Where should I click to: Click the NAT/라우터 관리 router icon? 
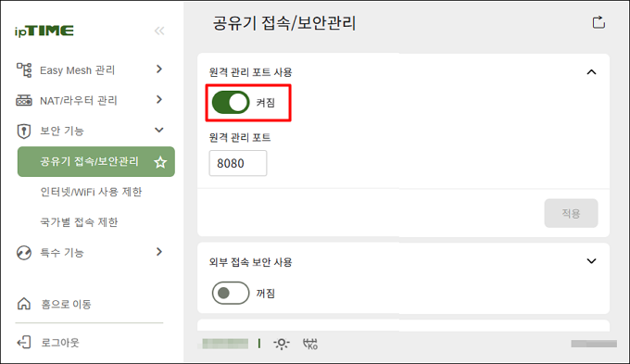coord(24,100)
